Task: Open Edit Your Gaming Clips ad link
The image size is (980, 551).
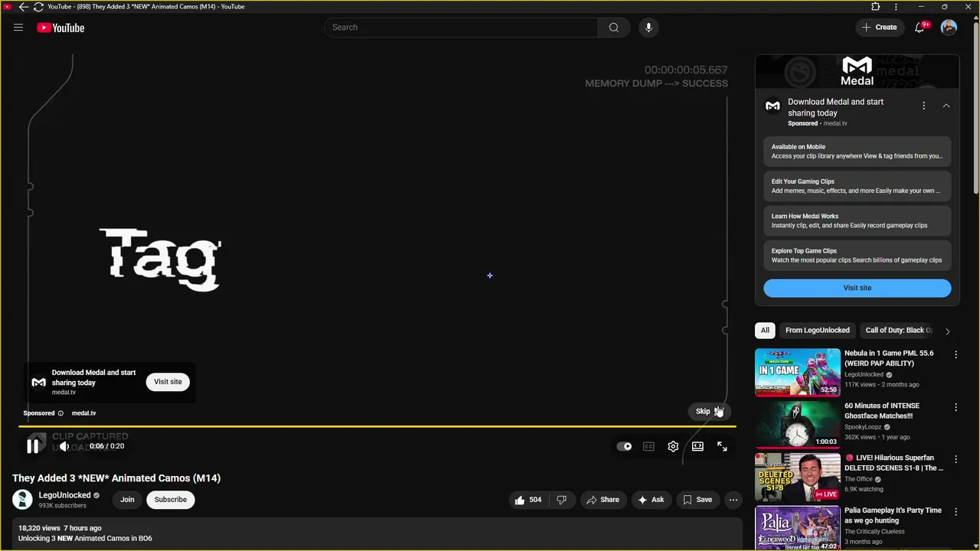Action: pyautogui.click(x=857, y=186)
